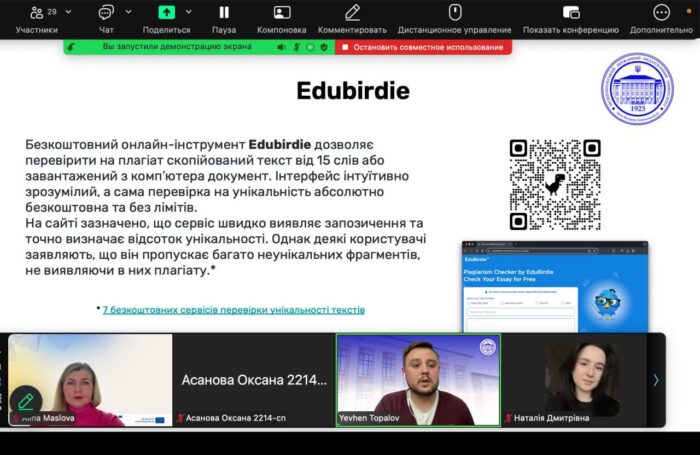The image size is (700, 455).
Task: Click Показать конференцию icon
Action: pos(571,13)
